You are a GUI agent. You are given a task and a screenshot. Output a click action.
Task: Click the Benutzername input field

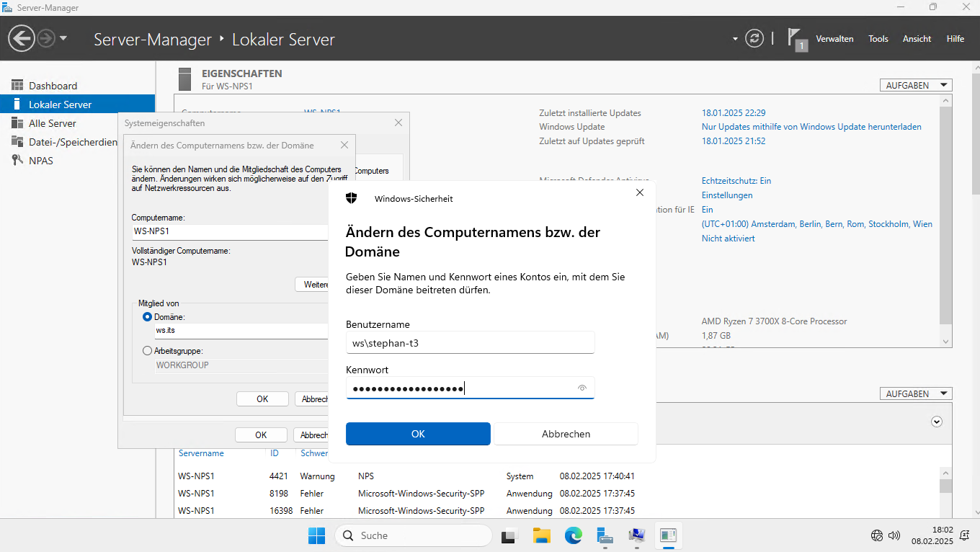click(470, 343)
